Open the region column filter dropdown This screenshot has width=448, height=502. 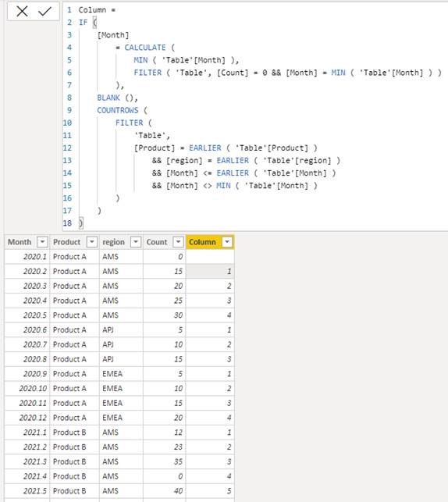136,242
